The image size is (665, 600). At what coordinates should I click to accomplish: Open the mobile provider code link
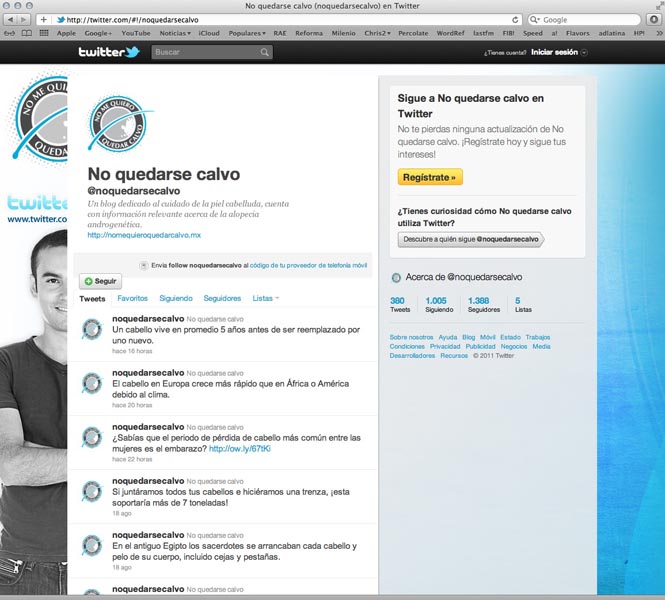point(308,265)
